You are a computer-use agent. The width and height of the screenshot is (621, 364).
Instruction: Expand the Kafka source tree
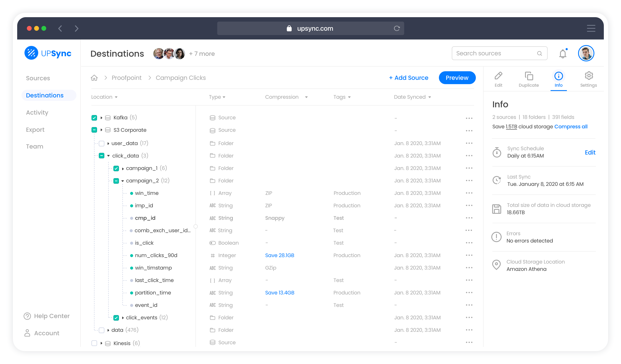coord(101,118)
